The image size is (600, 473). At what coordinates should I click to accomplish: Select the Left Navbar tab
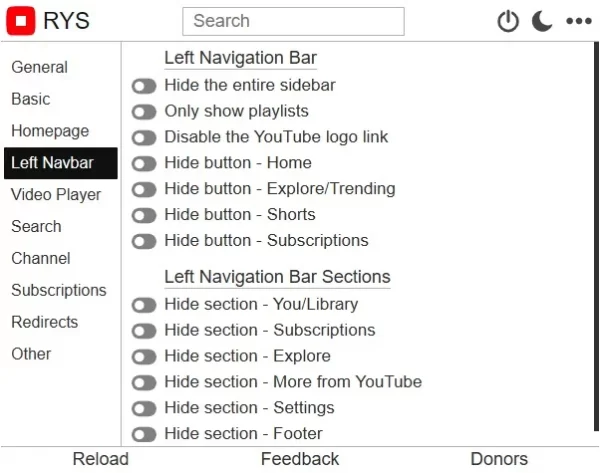61,163
